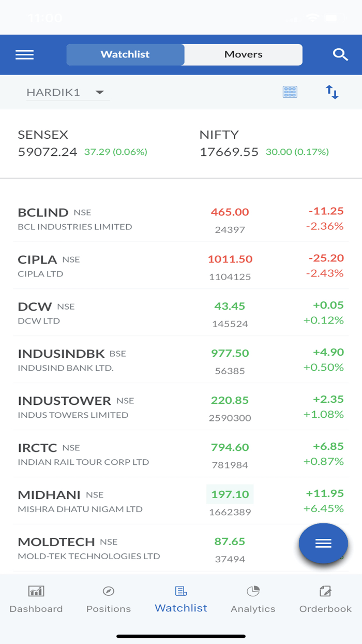Switch to the Movers tab
The image size is (362, 644).
[243, 54]
